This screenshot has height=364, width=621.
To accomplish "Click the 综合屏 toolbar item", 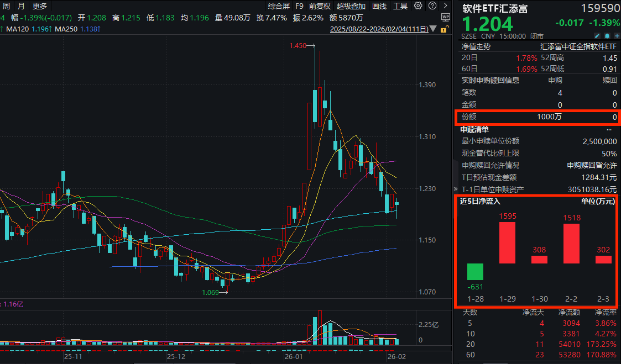I will point(279,6).
